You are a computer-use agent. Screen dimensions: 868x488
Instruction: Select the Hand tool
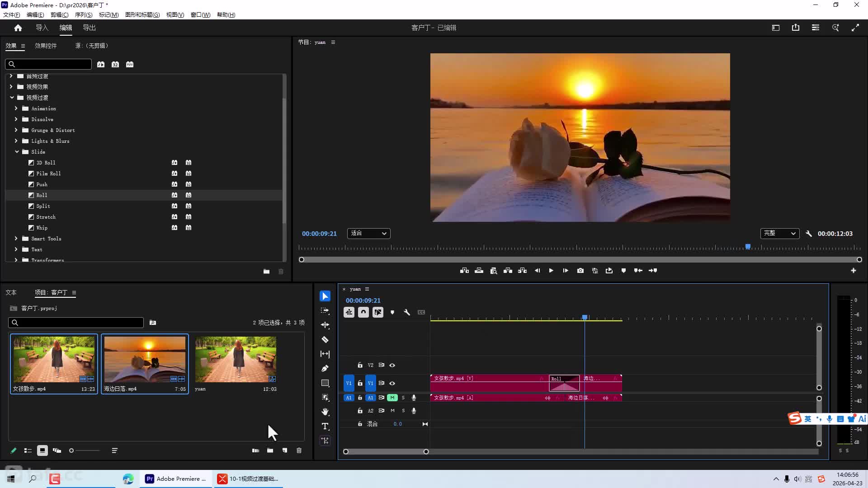[x=325, y=412]
